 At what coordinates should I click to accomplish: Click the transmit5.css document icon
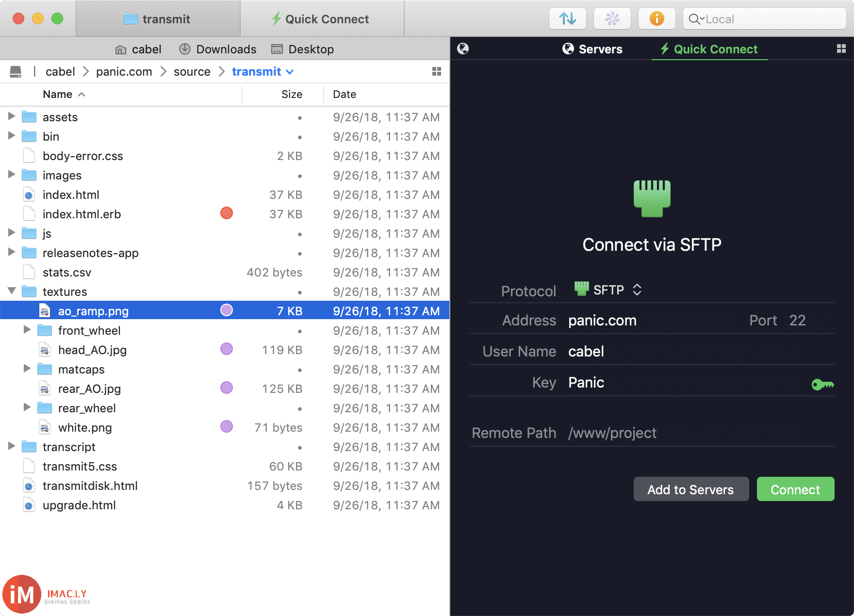point(29,466)
